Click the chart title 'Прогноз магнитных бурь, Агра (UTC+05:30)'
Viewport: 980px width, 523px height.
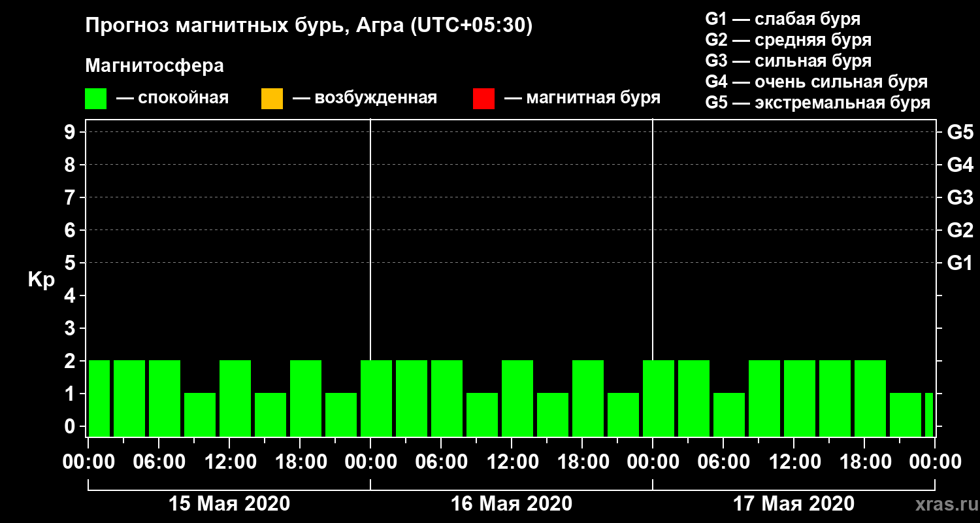coord(309,26)
